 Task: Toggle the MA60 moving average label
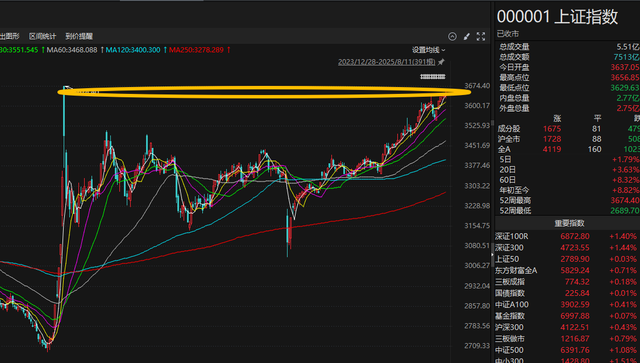72,50
